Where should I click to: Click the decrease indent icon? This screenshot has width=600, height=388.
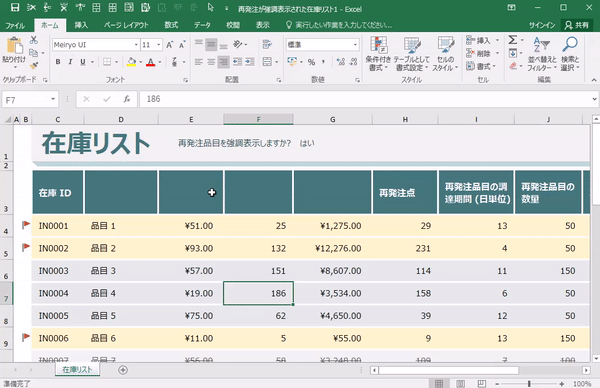237,62
